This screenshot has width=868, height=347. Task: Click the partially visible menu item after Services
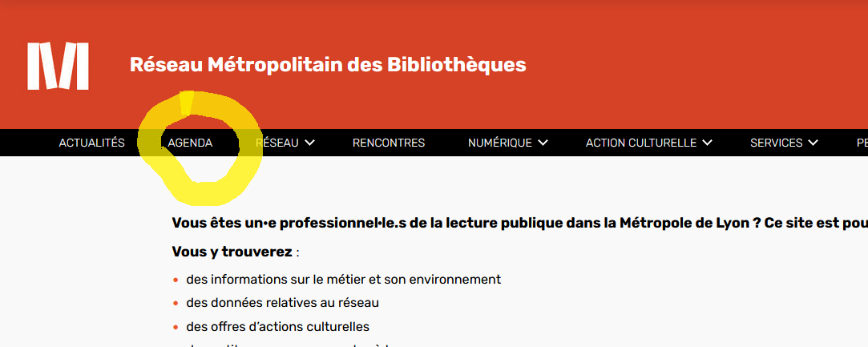(x=862, y=143)
